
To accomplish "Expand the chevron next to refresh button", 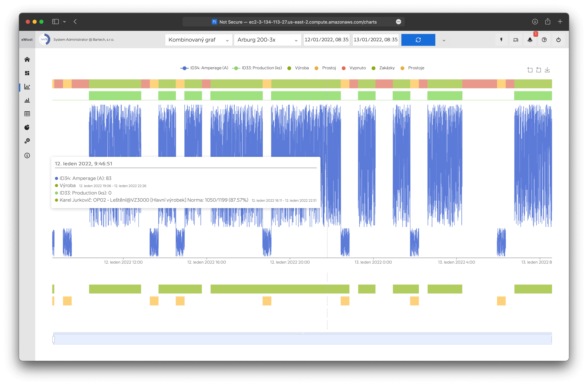I will click(444, 40).
